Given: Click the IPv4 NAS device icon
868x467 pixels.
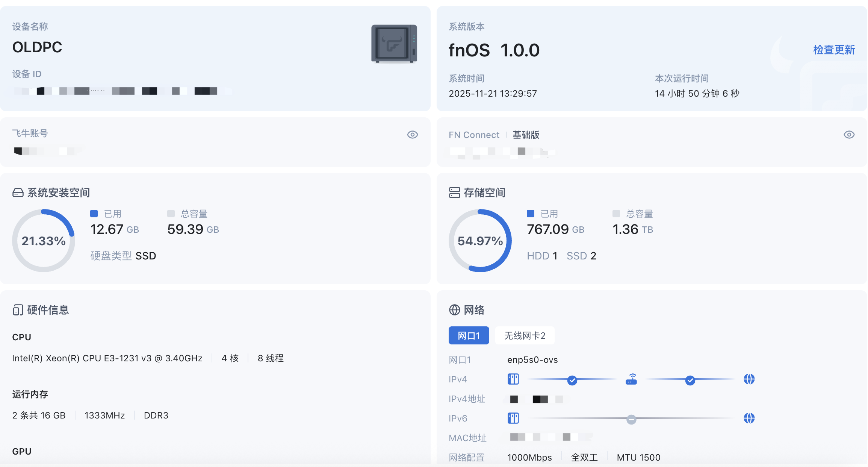Looking at the screenshot, I should [513, 379].
